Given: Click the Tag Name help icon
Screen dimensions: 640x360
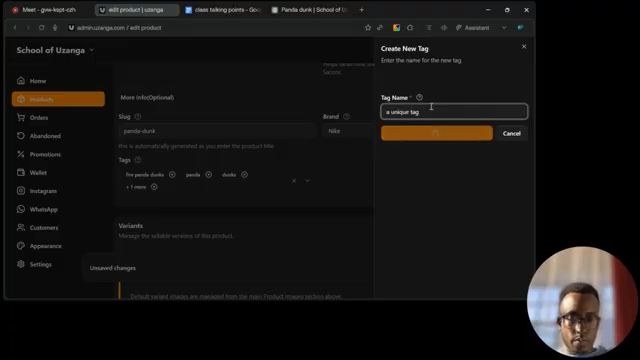Looking at the screenshot, I should 419,98.
